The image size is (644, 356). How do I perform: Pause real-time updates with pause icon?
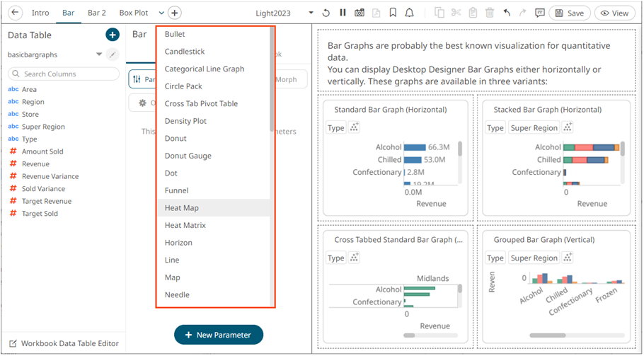[x=343, y=13]
